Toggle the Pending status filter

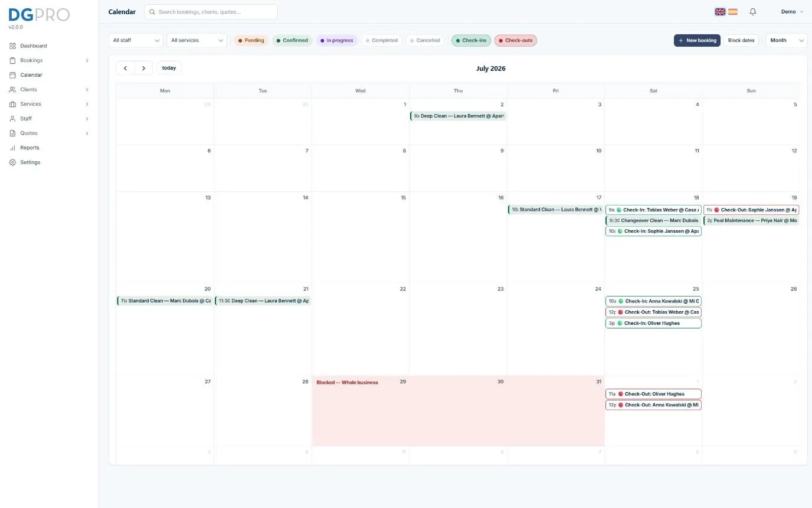[x=251, y=41]
